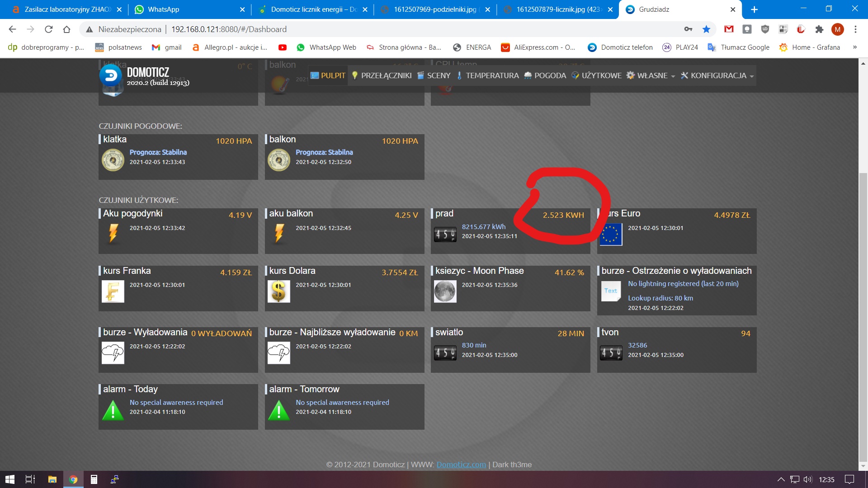The image size is (868, 488).
Task: Open the ENERGA bookmark
Action: (x=472, y=47)
